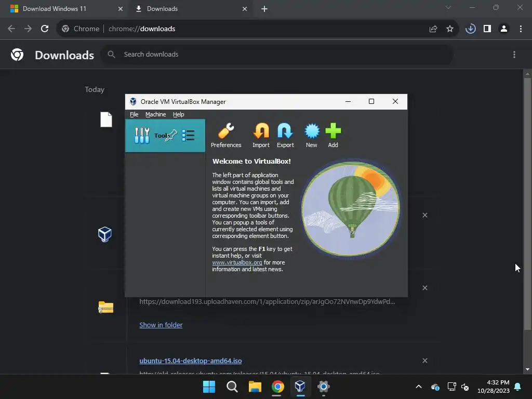Click the muted volume tray icon
Viewport: 532px width, 399px height.
pyautogui.click(x=465, y=387)
